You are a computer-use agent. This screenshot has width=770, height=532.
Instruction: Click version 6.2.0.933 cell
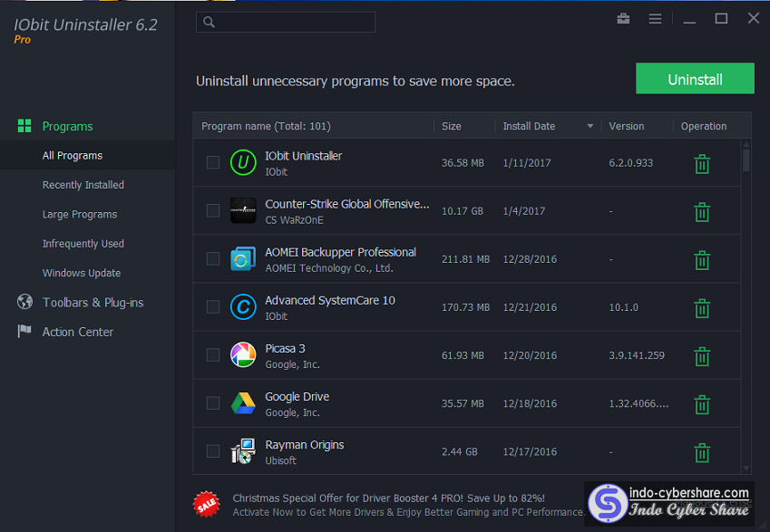point(630,163)
